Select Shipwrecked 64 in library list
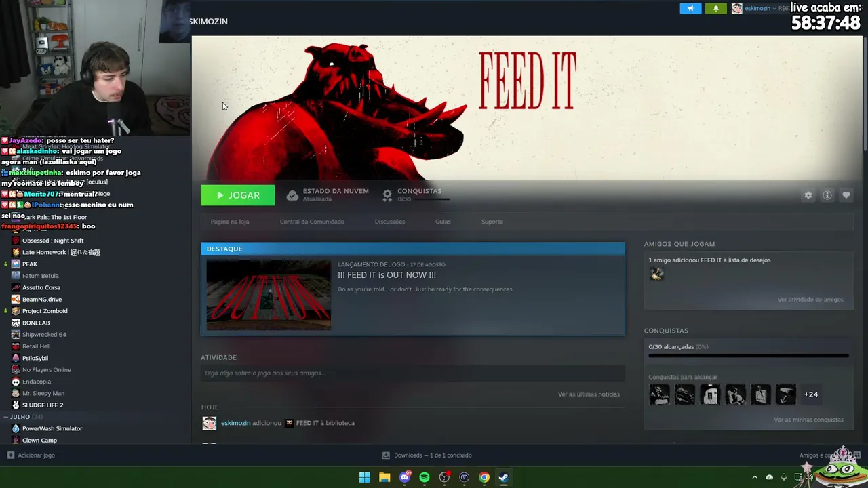The image size is (868, 488). [x=44, y=335]
